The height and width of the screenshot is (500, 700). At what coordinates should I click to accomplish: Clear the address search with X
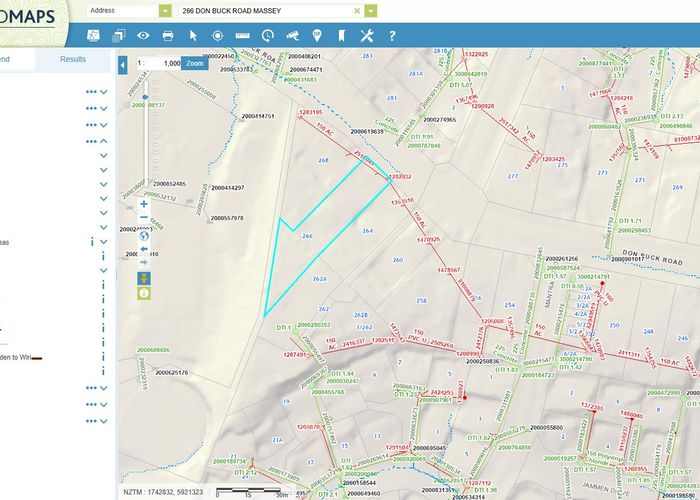tap(356, 10)
